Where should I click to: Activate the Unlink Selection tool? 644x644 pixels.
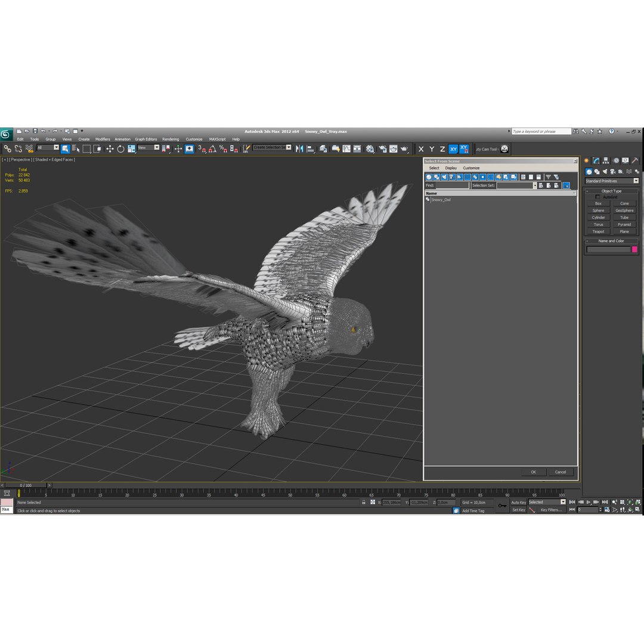tap(18, 148)
